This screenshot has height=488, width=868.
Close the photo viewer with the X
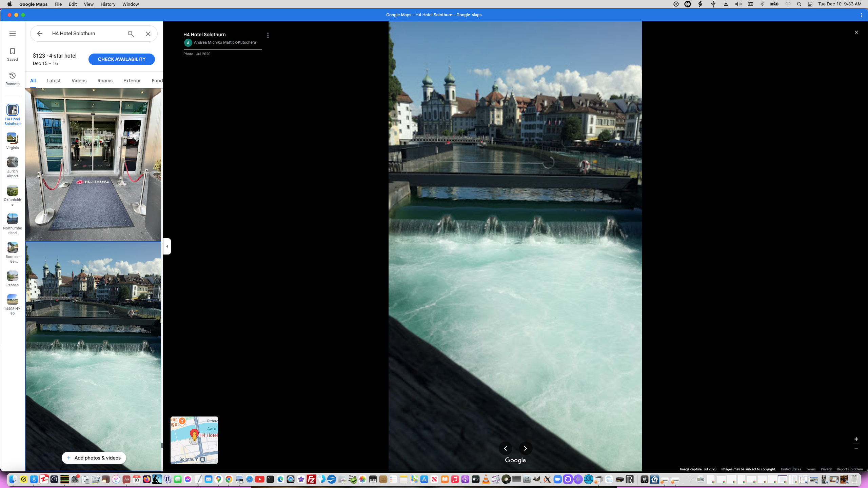tap(856, 32)
